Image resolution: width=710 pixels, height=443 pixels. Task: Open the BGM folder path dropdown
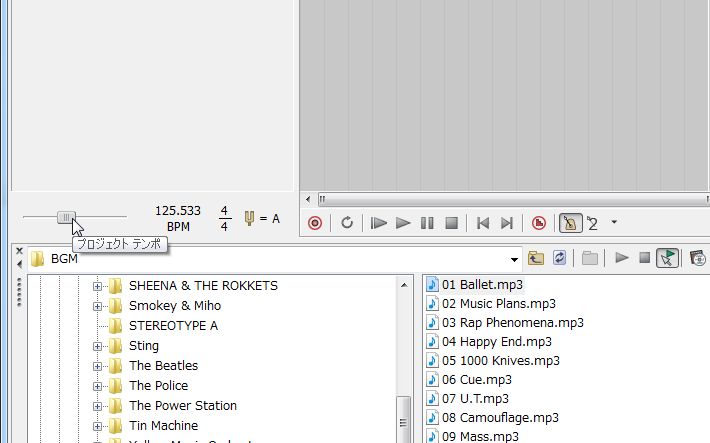(514, 260)
